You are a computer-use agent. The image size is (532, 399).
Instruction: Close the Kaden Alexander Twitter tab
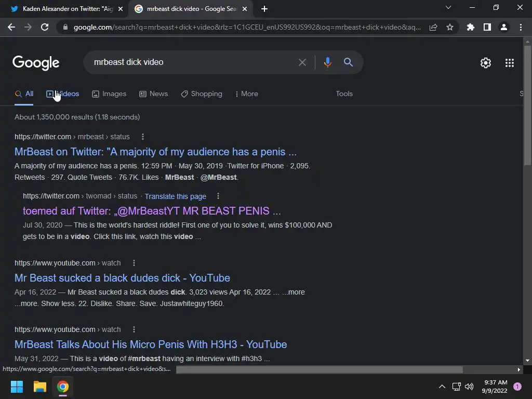coord(121,9)
